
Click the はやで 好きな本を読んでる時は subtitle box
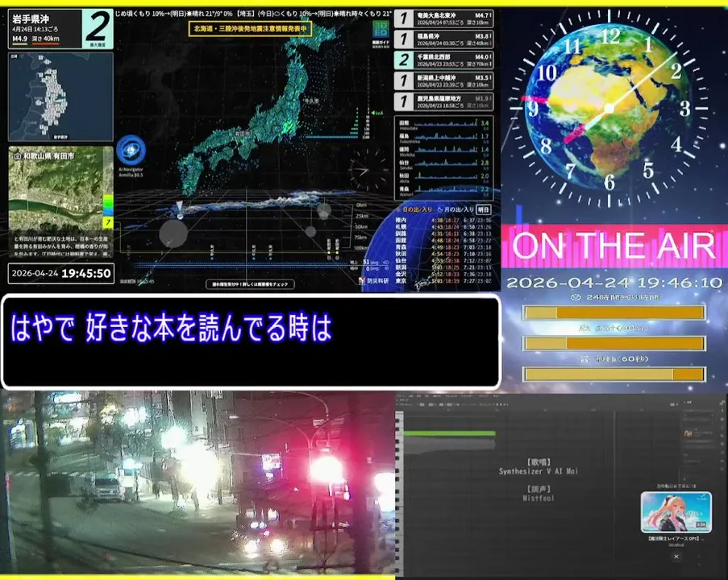click(x=251, y=342)
